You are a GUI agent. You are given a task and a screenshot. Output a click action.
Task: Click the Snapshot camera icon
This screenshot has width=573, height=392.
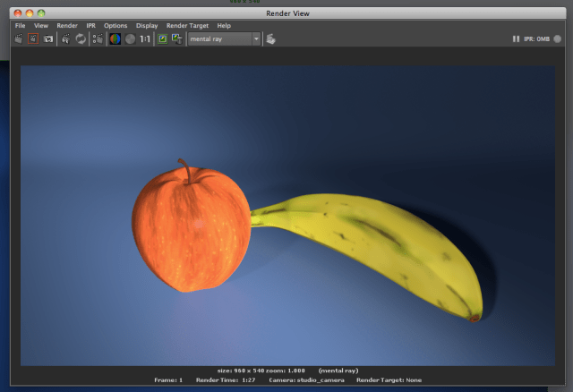click(48, 39)
